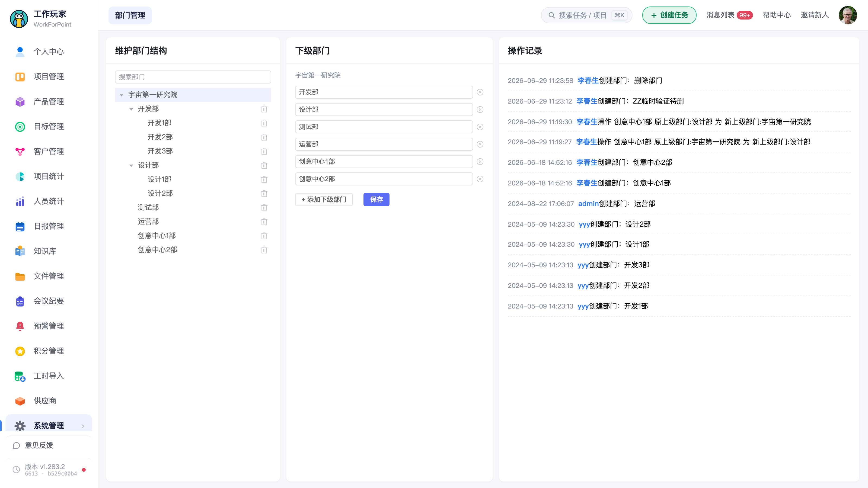Click the blue 保存 button
The height and width of the screenshot is (488, 868).
376,199
